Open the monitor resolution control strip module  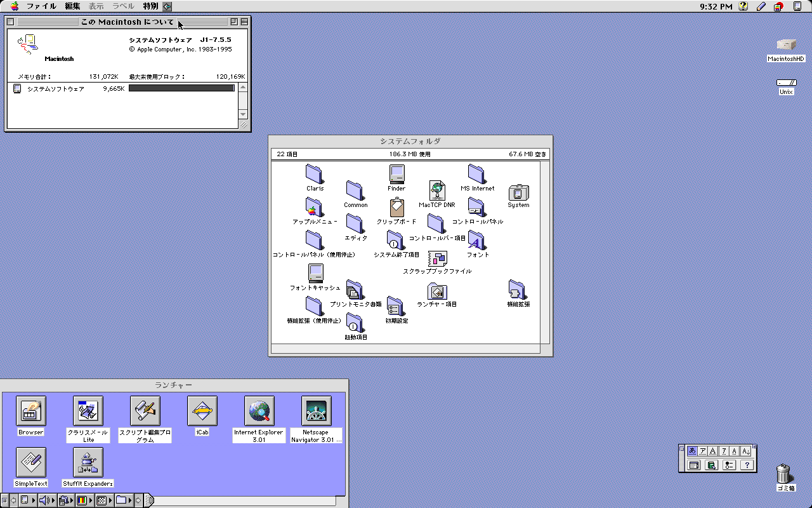[x=105, y=500]
